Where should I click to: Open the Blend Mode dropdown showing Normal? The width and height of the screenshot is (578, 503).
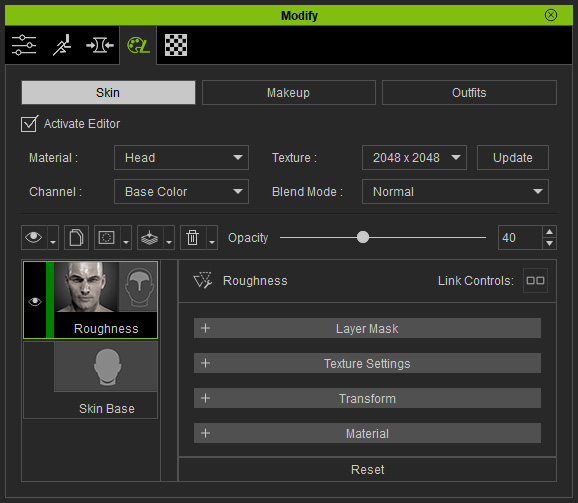(455, 192)
